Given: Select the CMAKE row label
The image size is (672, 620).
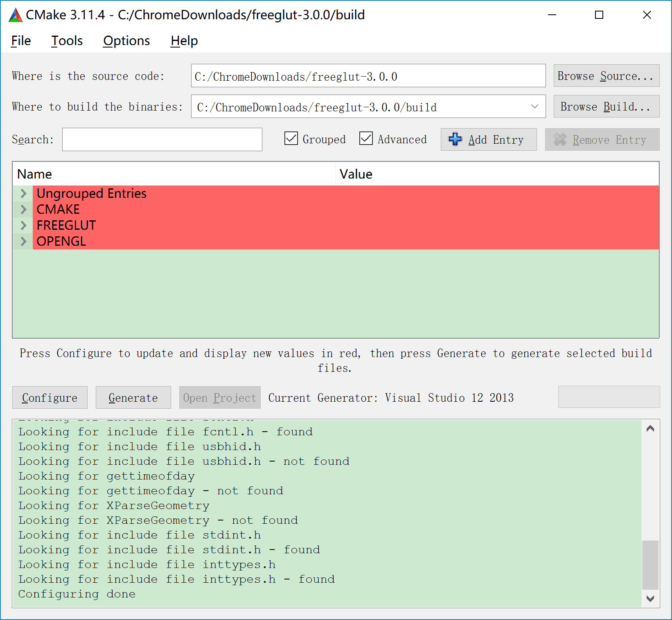Looking at the screenshot, I should click(x=58, y=209).
